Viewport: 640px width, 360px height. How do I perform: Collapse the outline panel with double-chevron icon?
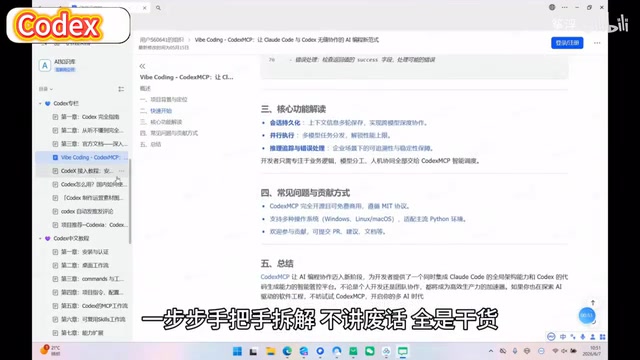click(x=142, y=66)
